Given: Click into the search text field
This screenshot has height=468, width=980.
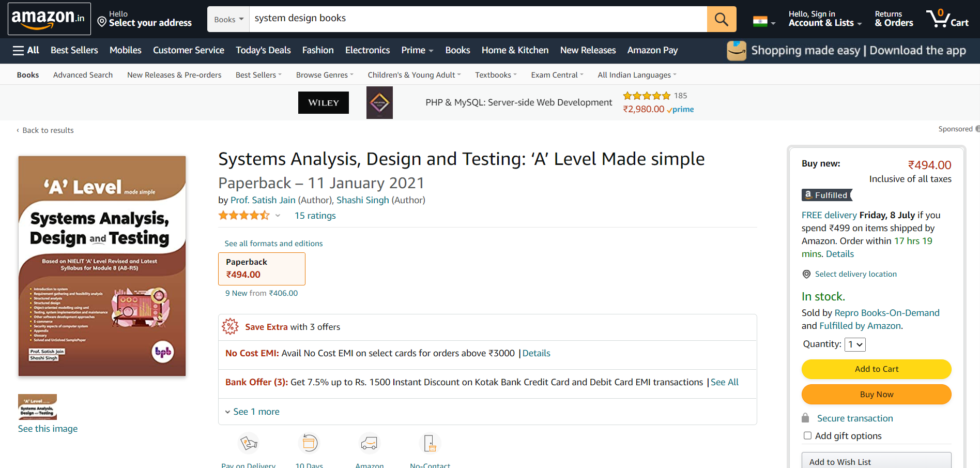Looking at the screenshot, I should 478,19.
